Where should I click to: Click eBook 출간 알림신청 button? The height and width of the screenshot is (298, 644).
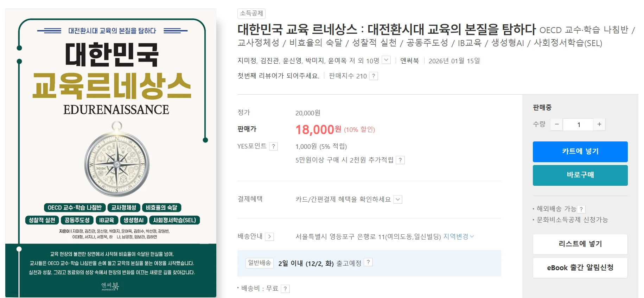(580, 268)
